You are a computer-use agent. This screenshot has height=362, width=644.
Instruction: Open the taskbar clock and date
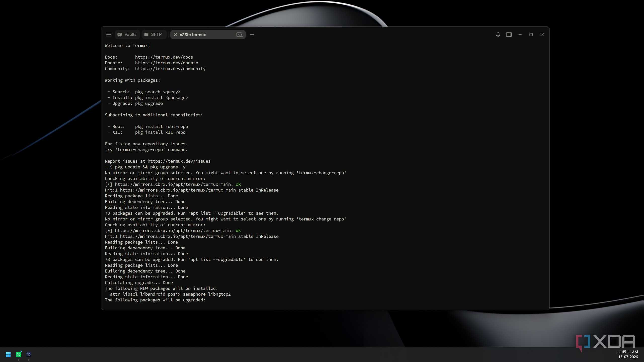[x=627, y=354]
